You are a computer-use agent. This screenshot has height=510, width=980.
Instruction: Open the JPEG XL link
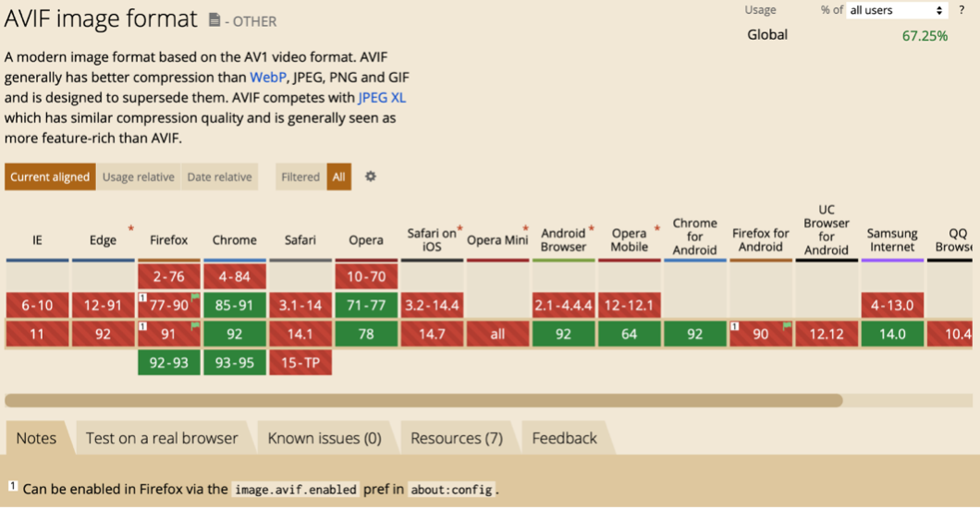pos(382,97)
